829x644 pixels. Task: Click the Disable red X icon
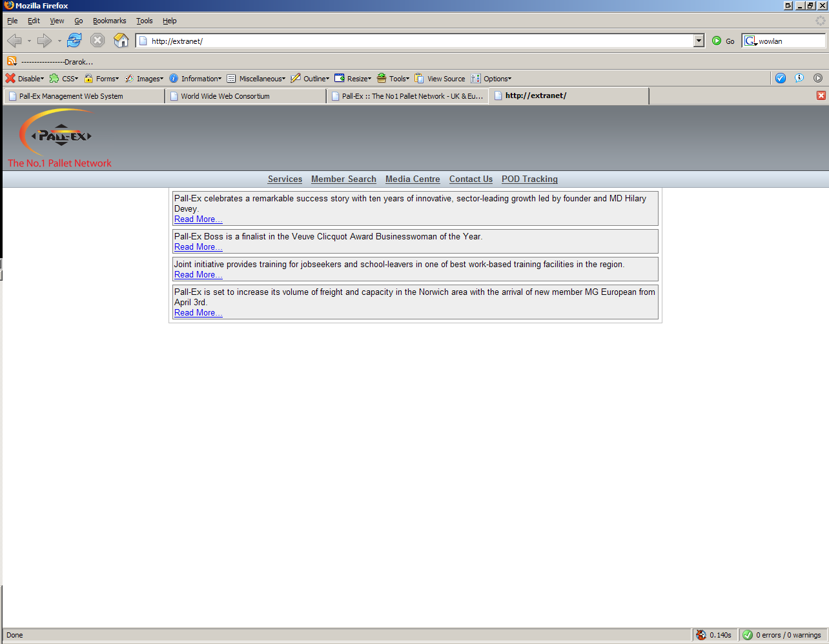click(x=10, y=78)
